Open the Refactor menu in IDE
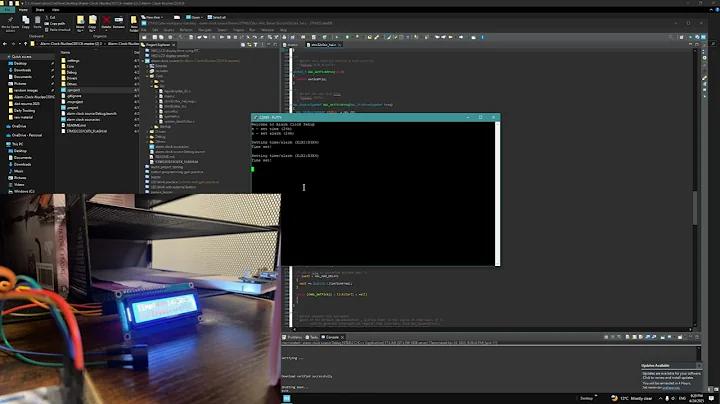The image size is (720, 404). coord(186,30)
